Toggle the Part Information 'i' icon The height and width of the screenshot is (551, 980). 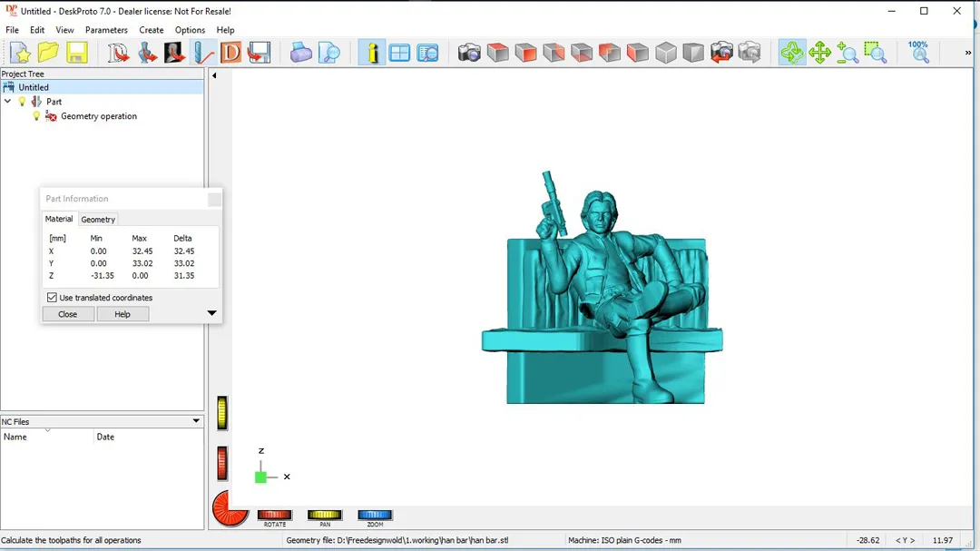(372, 53)
